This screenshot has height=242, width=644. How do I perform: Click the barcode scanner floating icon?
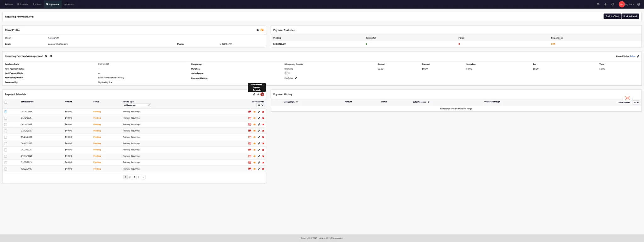coord(627,98)
